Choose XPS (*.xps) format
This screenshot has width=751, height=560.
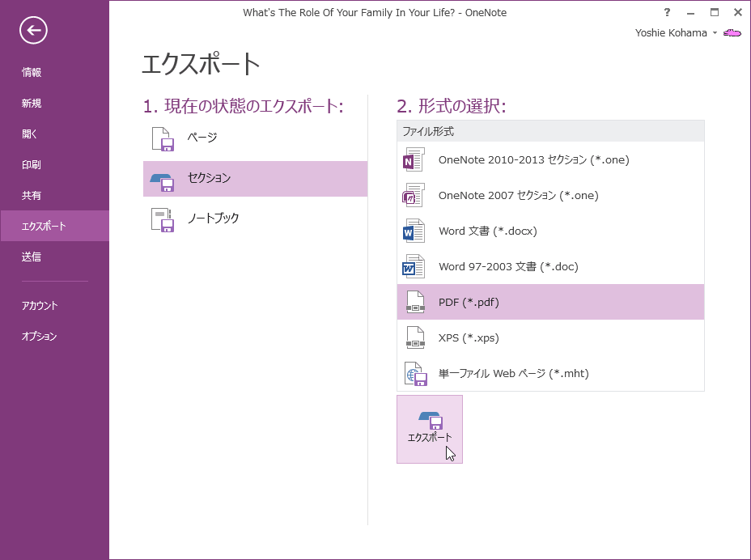550,337
